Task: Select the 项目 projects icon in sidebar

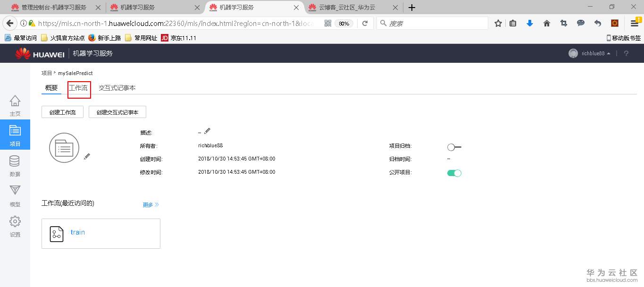Action: pos(15,135)
